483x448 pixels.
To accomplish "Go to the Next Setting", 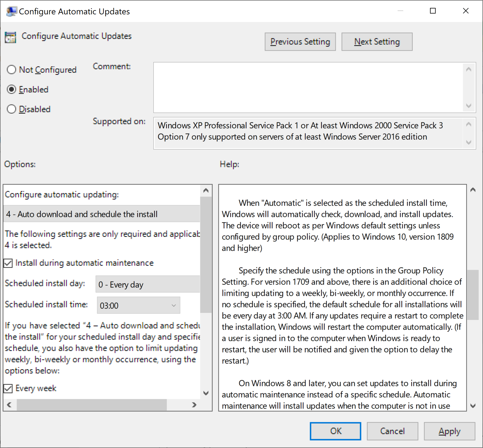I will pos(377,42).
